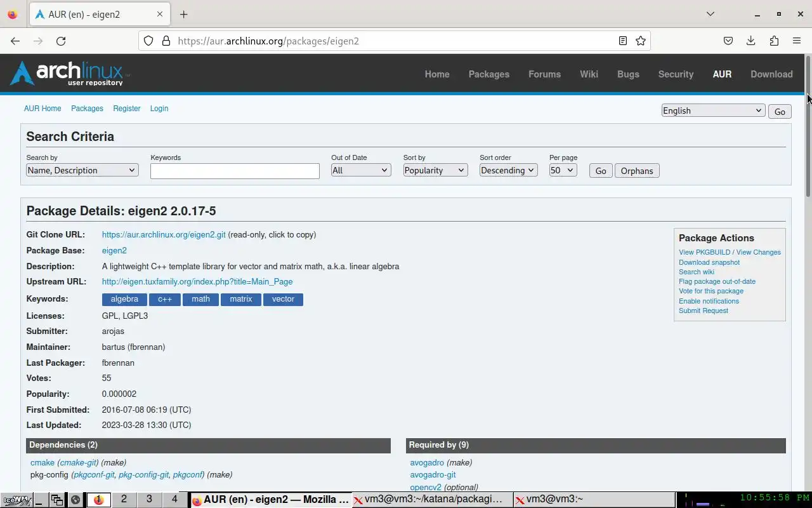Open the eigen2 Package Base link
812x508 pixels.
tap(114, 250)
